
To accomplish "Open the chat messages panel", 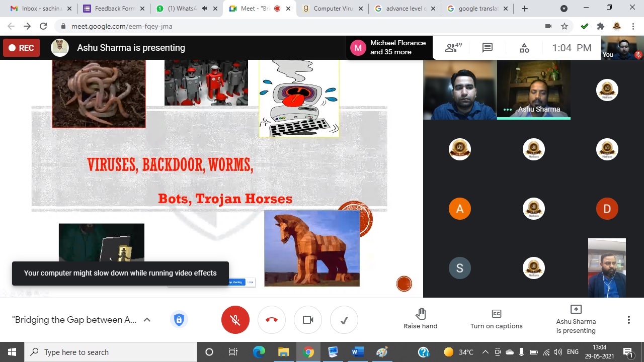I will (487, 48).
